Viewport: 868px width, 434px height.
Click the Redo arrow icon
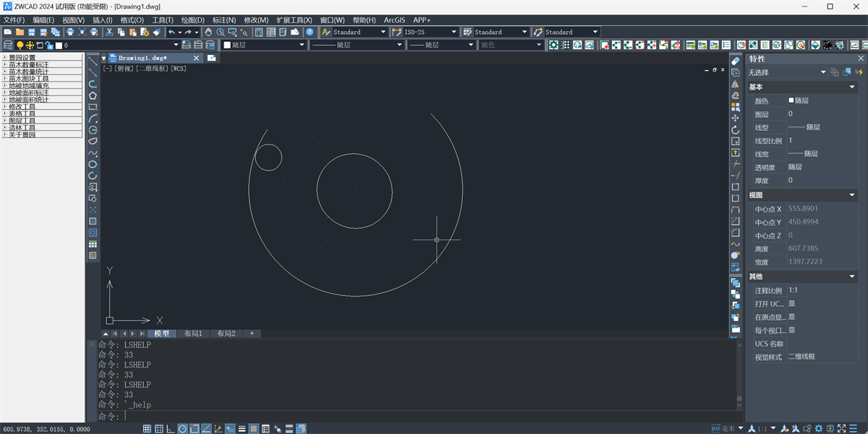point(188,32)
